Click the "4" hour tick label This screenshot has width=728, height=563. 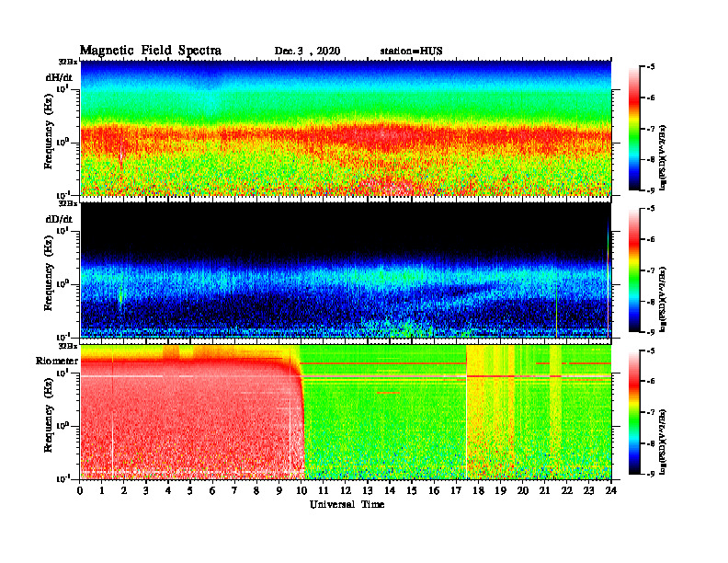[168, 490]
